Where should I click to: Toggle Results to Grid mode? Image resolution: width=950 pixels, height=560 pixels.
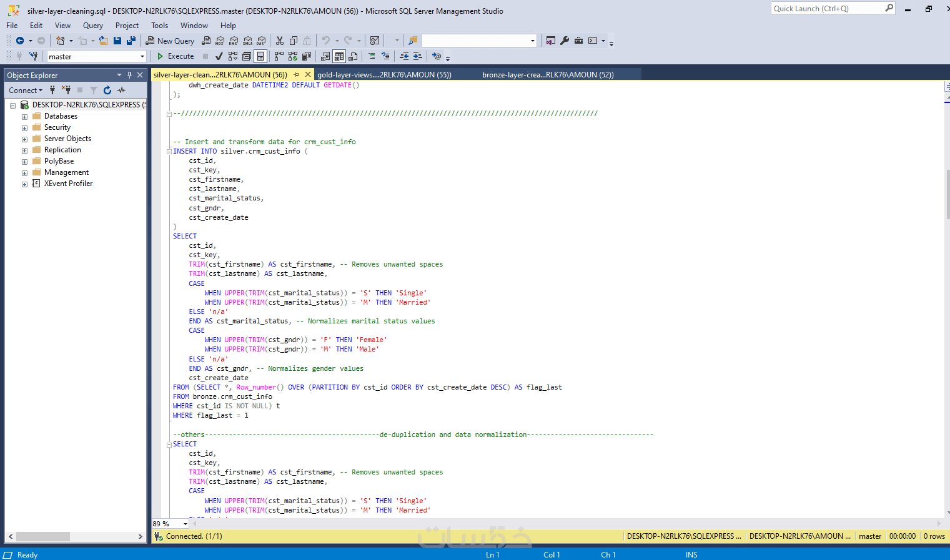tap(339, 56)
